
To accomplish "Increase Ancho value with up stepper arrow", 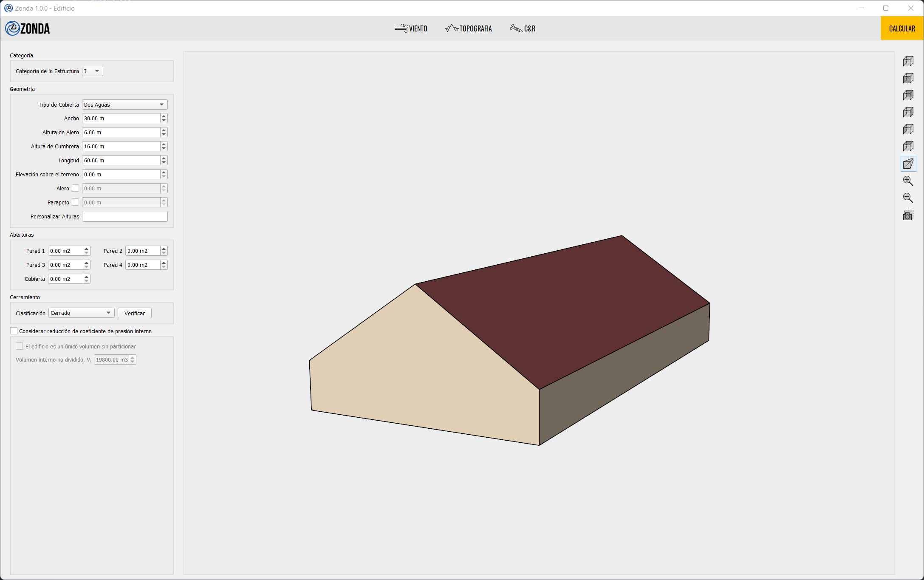I will [x=164, y=116].
